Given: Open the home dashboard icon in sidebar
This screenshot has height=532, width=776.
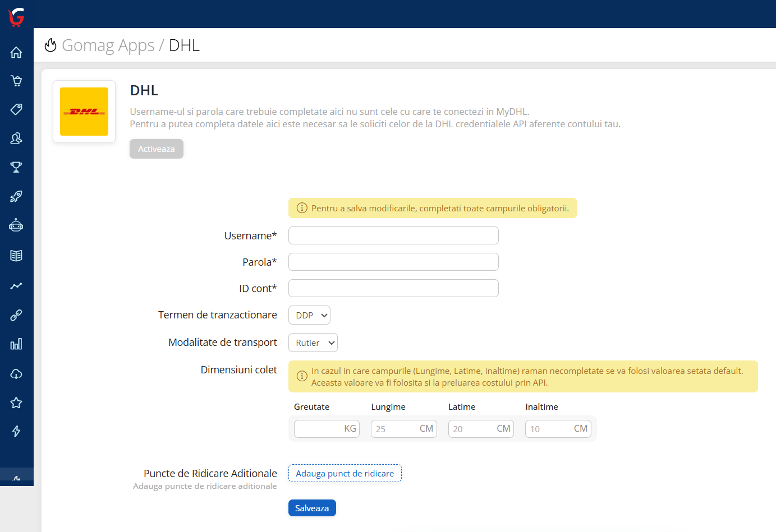Looking at the screenshot, I should 16,53.
